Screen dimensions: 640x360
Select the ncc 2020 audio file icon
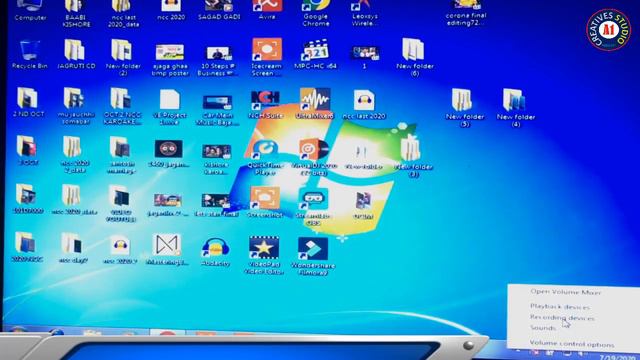(171, 10)
